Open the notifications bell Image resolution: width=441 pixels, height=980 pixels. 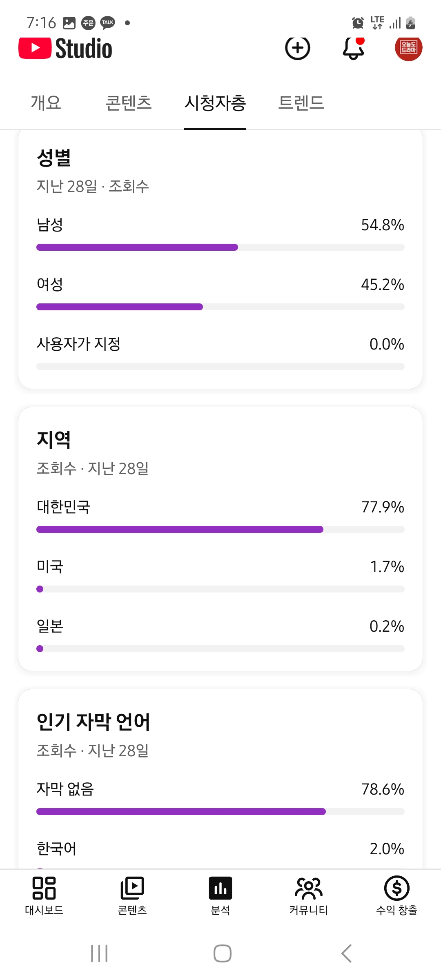click(353, 48)
